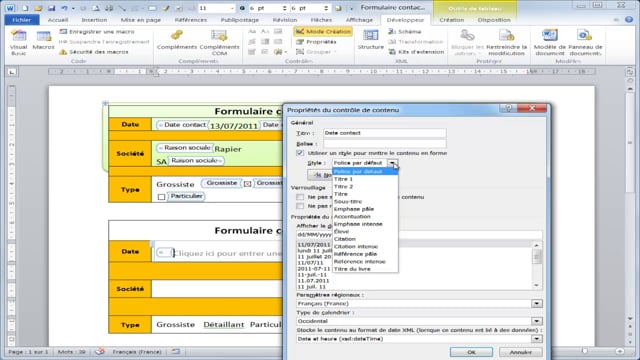
Task: Switch to Création table tools tab
Action: (451, 20)
